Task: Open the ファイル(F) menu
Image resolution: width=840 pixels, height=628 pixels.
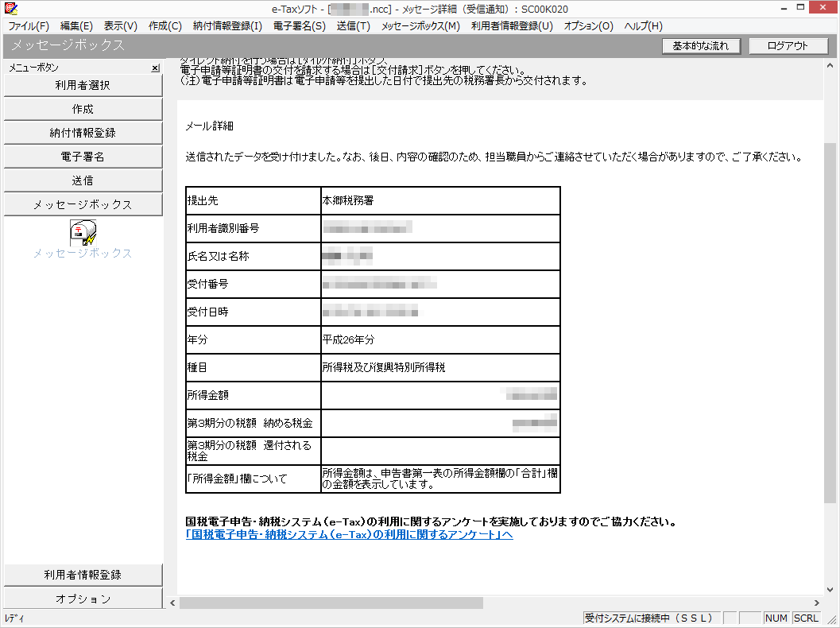Action: (x=29, y=25)
